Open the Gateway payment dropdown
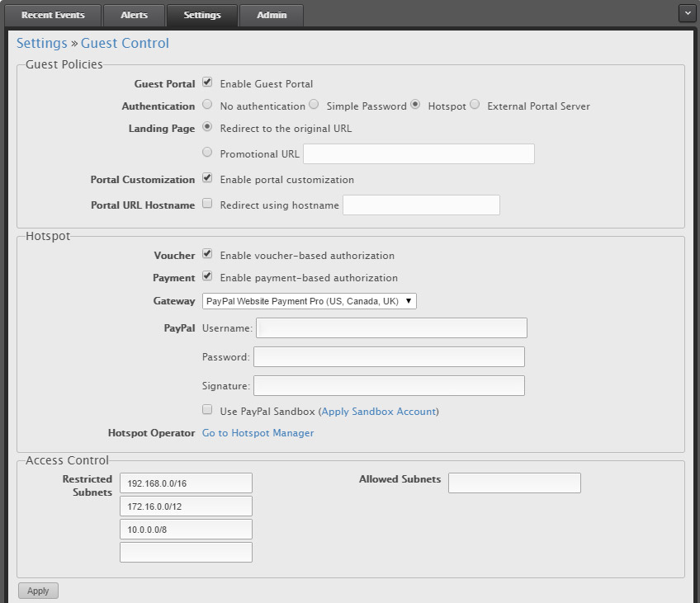This screenshot has width=700, height=603. (x=309, y=301)
